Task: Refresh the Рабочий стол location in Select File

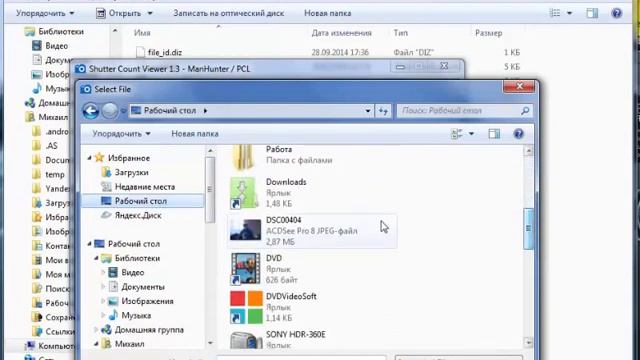Action: (383, 111)
